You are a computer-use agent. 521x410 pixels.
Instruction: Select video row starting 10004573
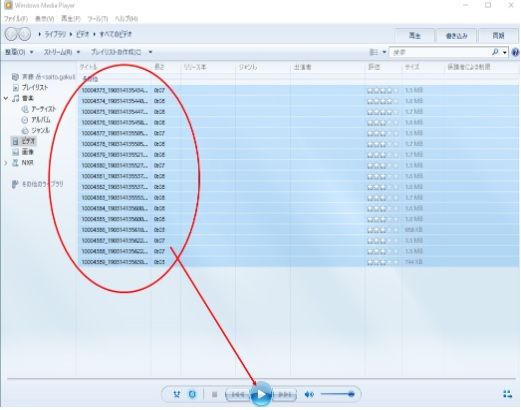coord(298,90)
